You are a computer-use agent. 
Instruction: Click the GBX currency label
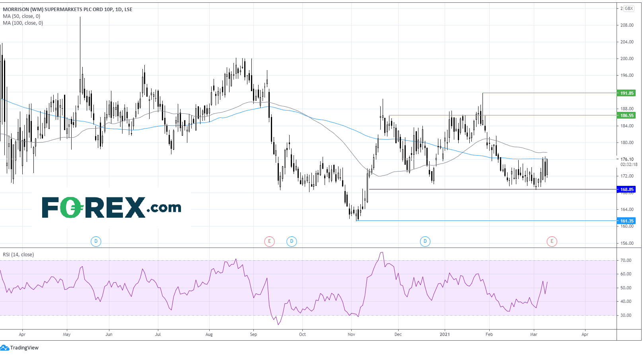629,8
